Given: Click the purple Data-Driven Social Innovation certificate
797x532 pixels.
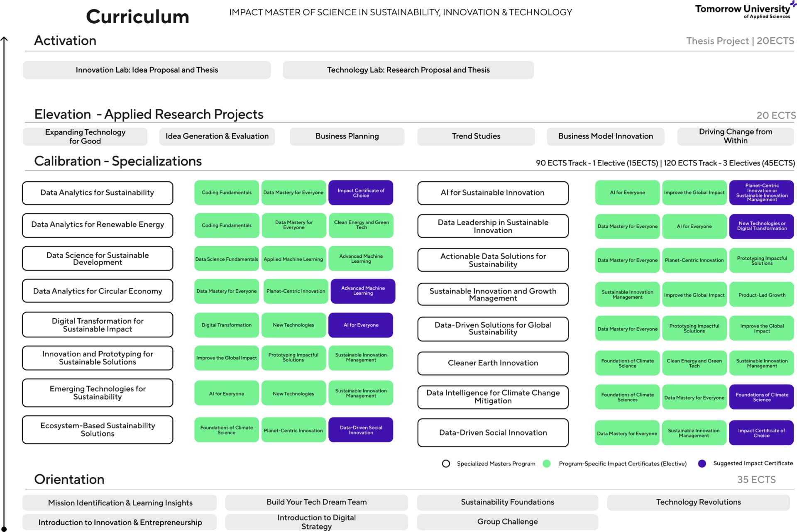Looking at the screenshot, I should (361, 430).
